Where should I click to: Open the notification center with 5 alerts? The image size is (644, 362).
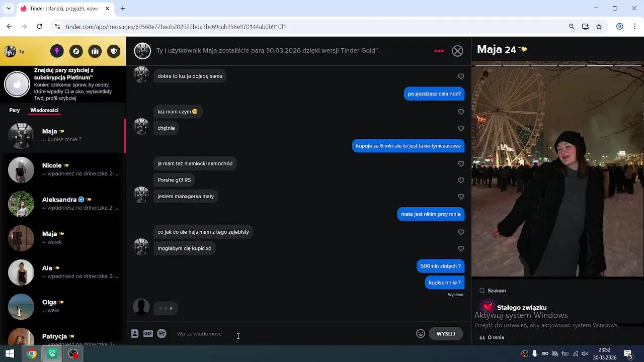(628, 354)
